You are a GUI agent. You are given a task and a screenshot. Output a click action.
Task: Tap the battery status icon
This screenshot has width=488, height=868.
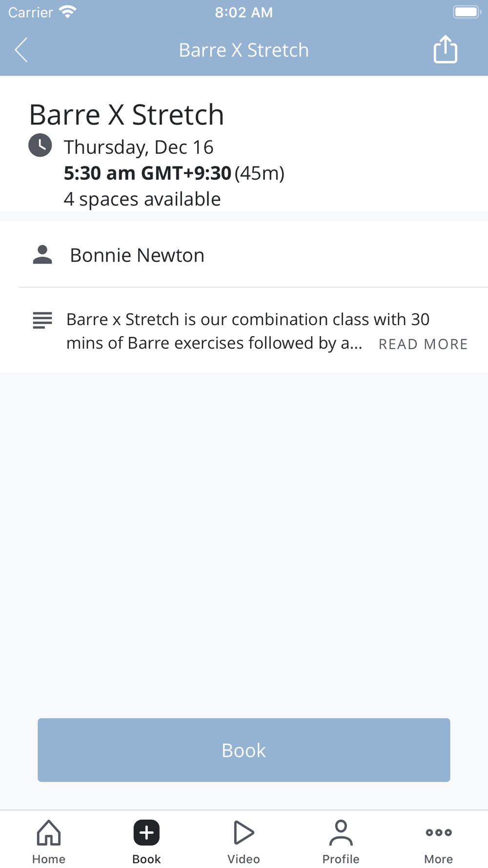pos(467,12)
